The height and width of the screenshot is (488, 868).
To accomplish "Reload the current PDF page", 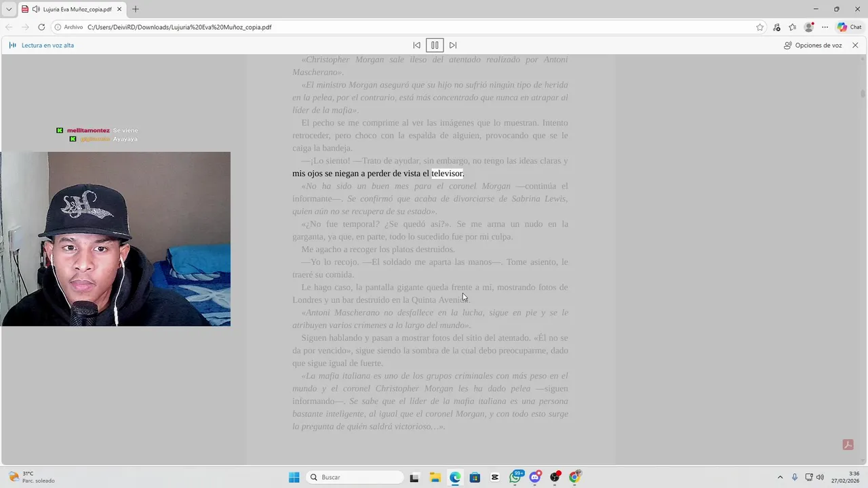I will pyautogui.click(x=41, y=27).
